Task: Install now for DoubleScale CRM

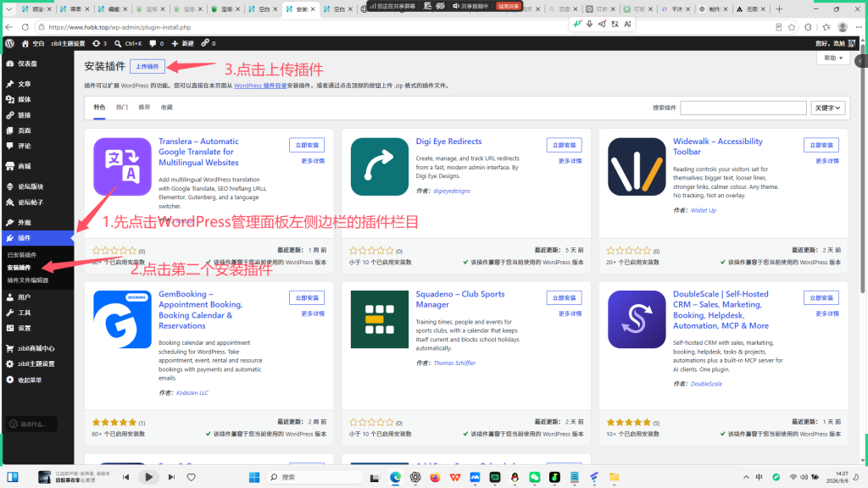Action: coord(821,297)
